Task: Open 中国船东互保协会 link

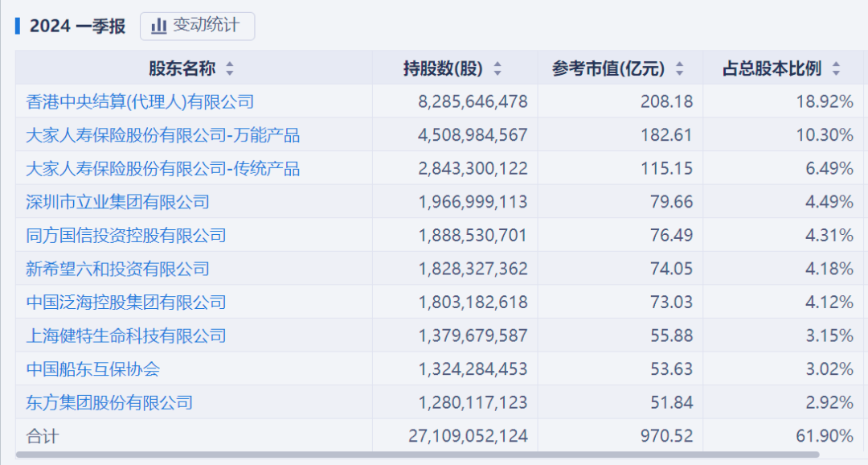Action: click(x=93, y=369)
